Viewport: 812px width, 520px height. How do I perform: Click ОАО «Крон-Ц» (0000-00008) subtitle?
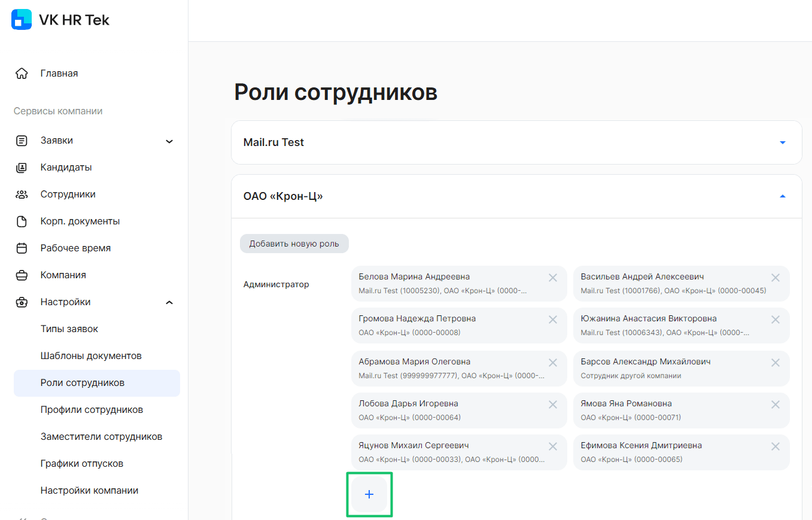[409, 332]
